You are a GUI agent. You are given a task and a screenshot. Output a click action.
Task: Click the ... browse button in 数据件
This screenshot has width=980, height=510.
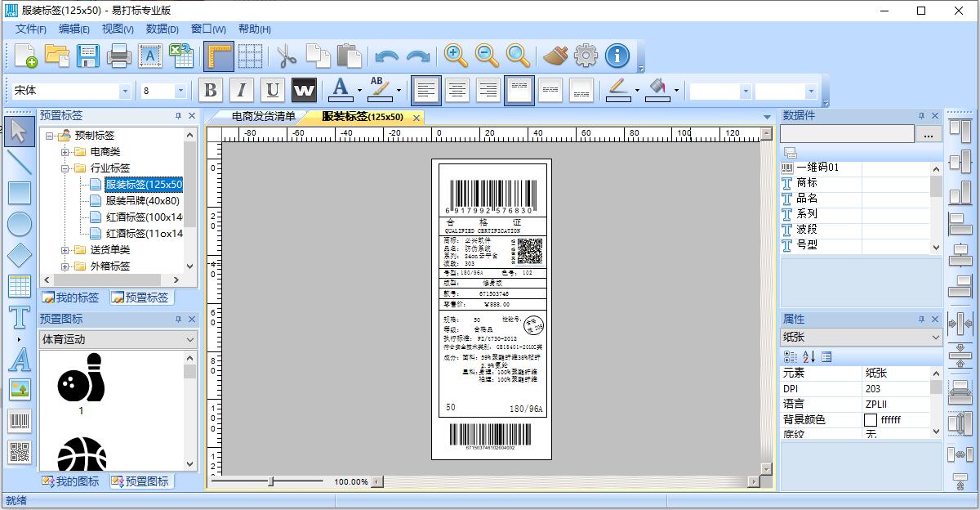coord(928,134)
